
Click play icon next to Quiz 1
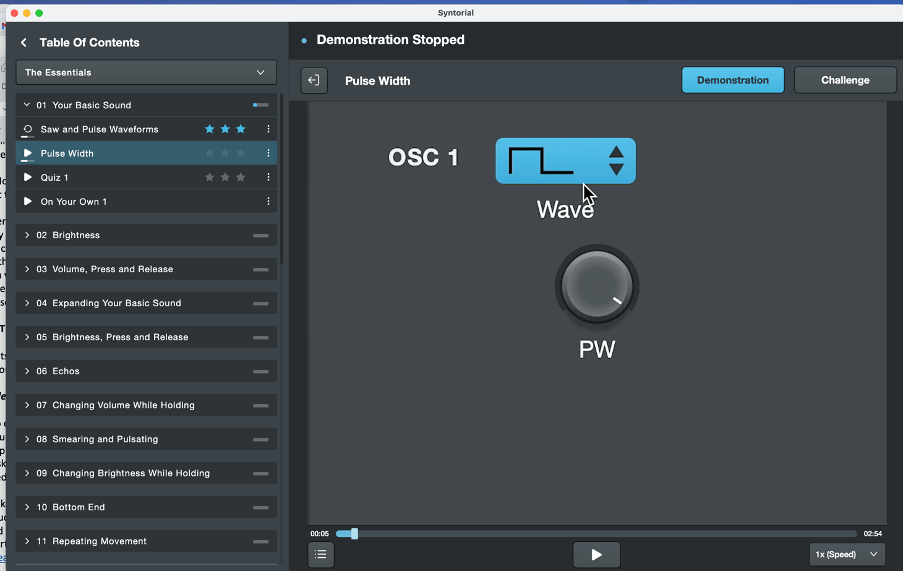28,178
